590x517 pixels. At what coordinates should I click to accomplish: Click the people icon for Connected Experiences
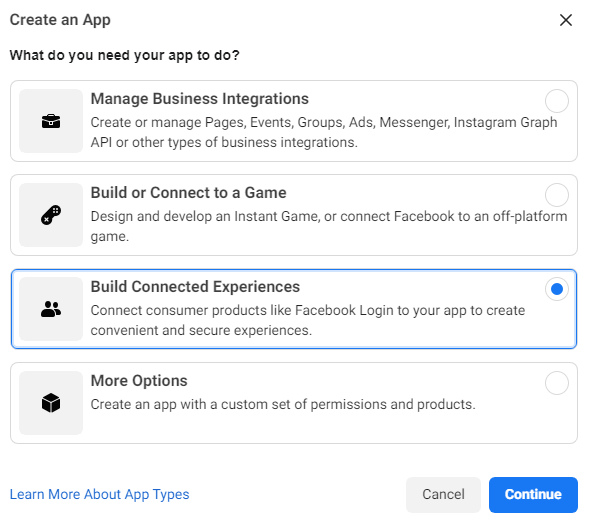click(x=51, y=309)
